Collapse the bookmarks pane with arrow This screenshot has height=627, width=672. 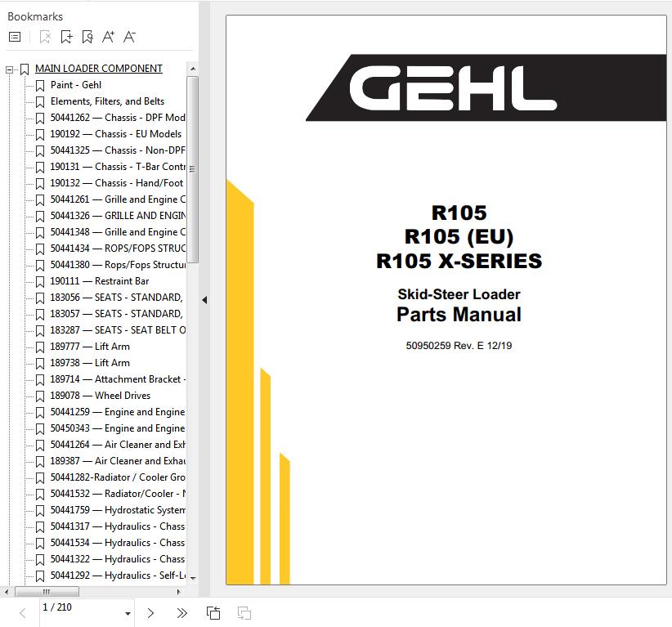tap(204, 300)
